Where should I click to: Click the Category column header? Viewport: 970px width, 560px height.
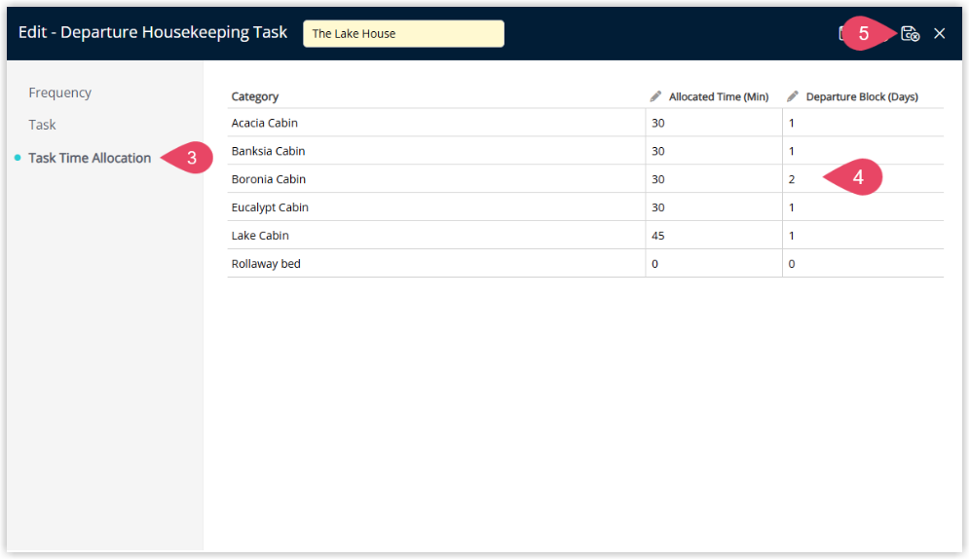tap(255, 96)
